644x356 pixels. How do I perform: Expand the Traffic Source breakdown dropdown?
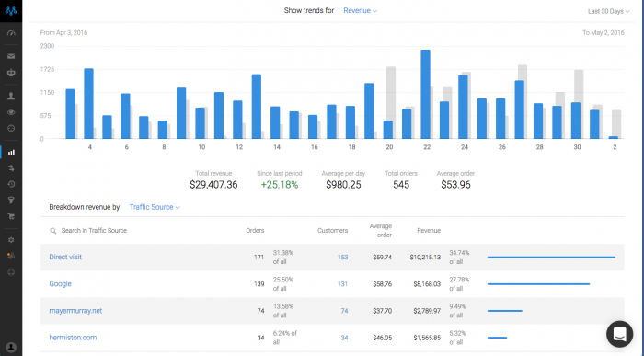pyautogui.click(x=155, y=207)
